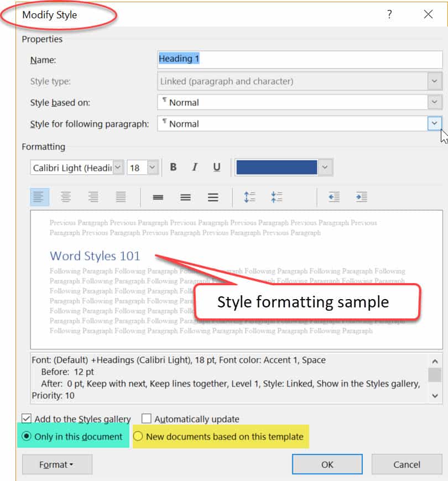The width and height of the screenshot is (448, 481).
Task: Select Center alignment icon
Action: point(66,197)
